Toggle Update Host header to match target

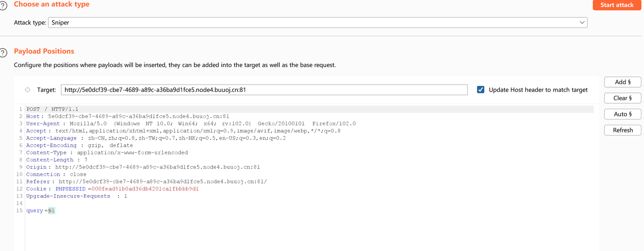click(481, 89)
